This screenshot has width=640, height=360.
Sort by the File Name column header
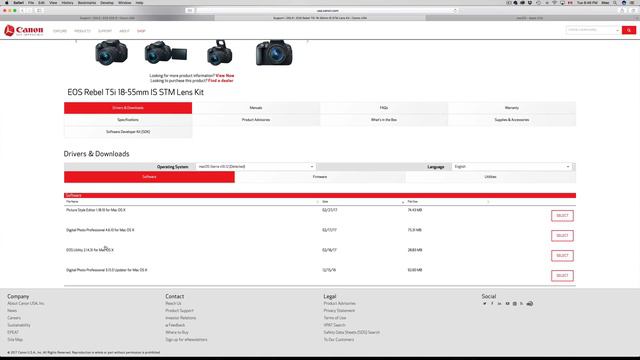(72, 202)
